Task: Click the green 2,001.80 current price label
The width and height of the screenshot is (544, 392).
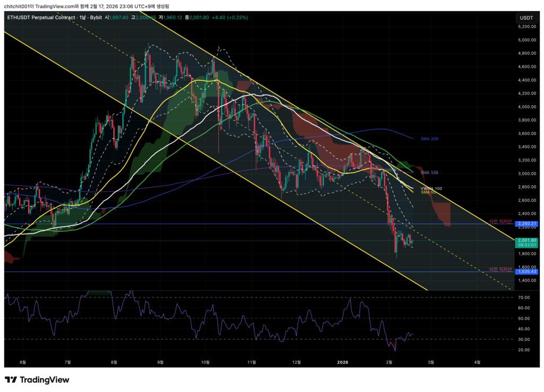Action: click(526, 240)
